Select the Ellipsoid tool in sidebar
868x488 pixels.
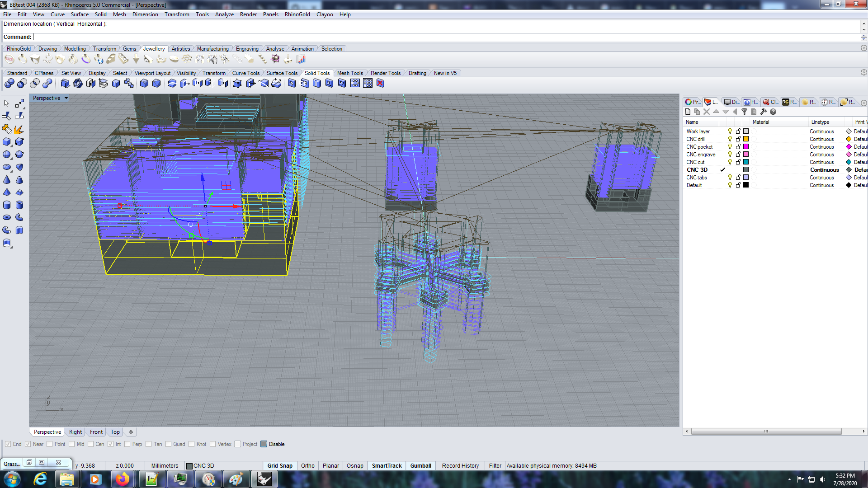[7, 167]
